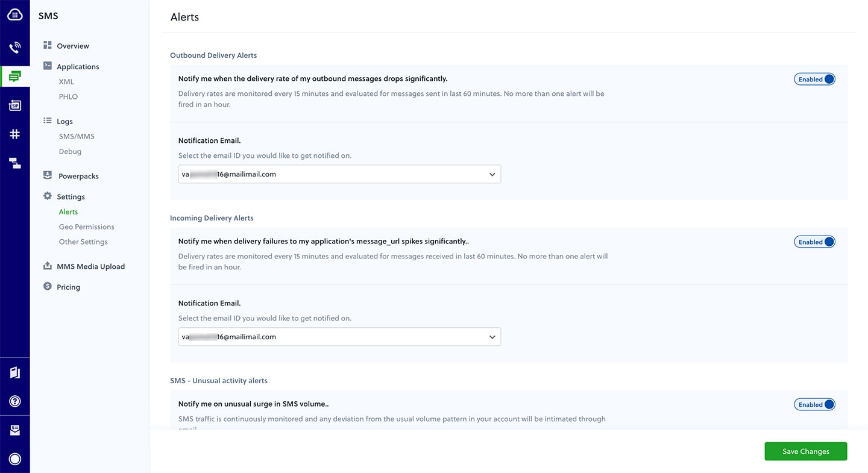Open Debug logs

(x=70, y=151)
